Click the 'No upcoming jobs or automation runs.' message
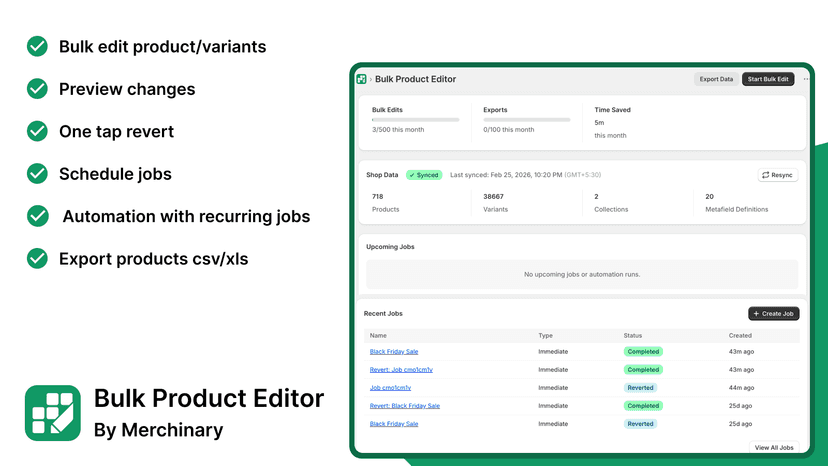The width and height of the screenshot is (828, 466). pyautogui.click(x=582, y=274)
